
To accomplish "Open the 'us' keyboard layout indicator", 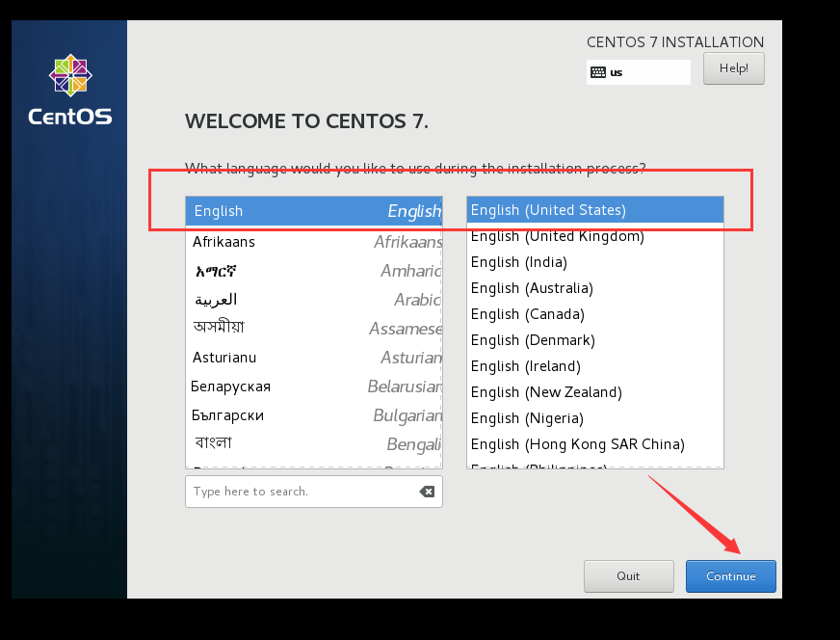I will [x=638, y=72].
